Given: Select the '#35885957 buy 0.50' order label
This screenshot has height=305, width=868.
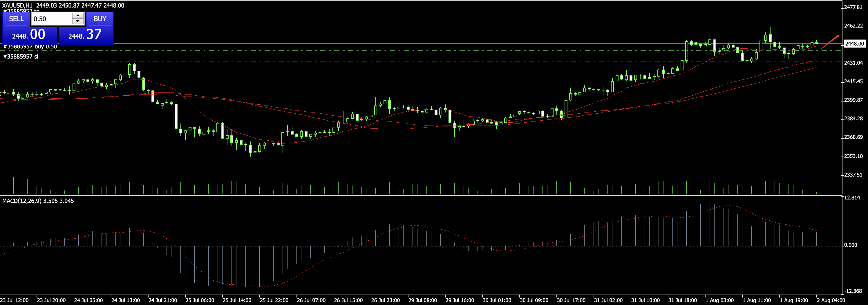Looking at the screenshot, I should click(30, 46).
